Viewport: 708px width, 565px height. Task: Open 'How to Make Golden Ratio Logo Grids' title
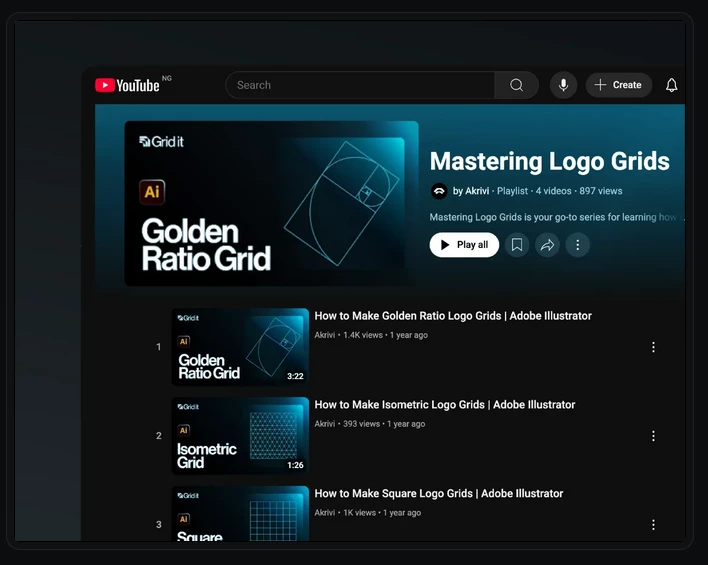(x=453, y=316)
